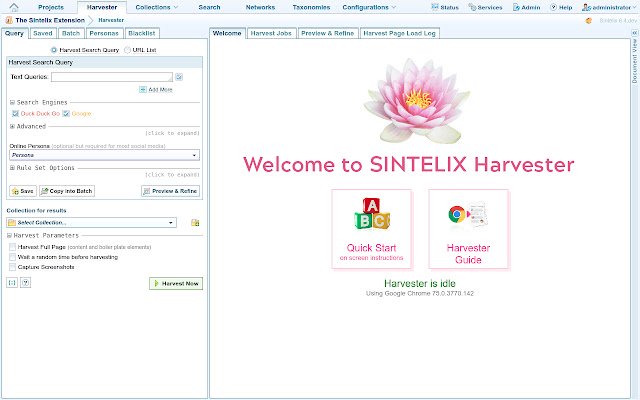Select the URL List radio button

click(x=127, y=50)
